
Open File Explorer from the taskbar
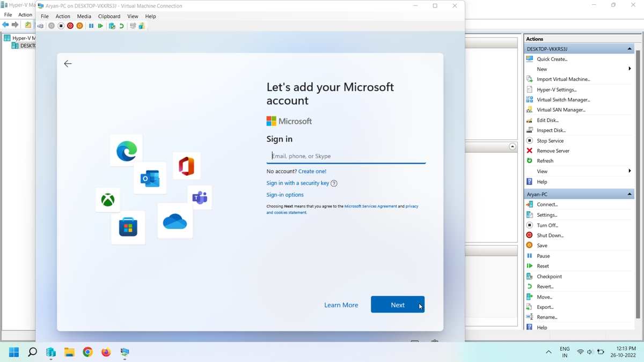click(x=69, y=352)
